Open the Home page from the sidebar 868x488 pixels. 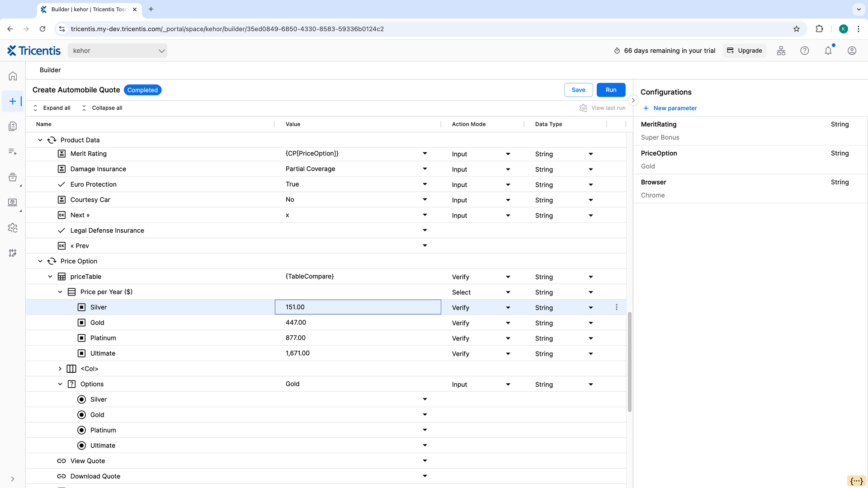[x=12, y=75]
